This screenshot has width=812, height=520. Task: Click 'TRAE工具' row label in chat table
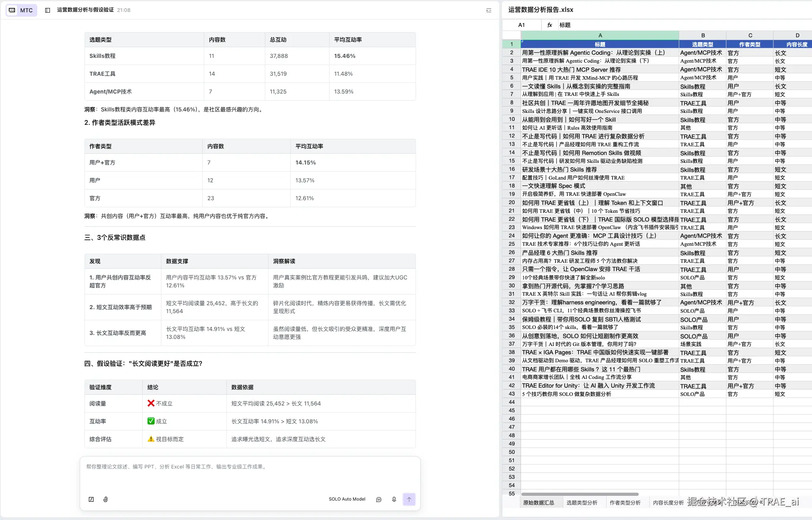pyautogui.click(x=102, y=74)
